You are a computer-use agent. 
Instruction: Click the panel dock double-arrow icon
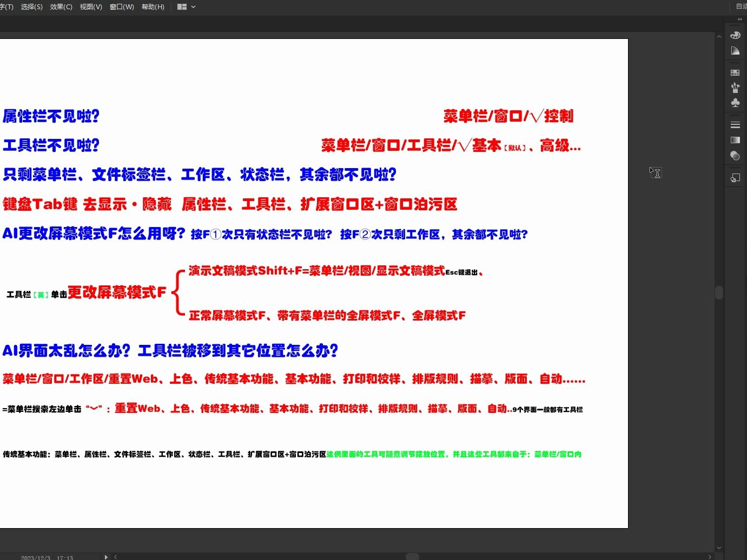740,19
